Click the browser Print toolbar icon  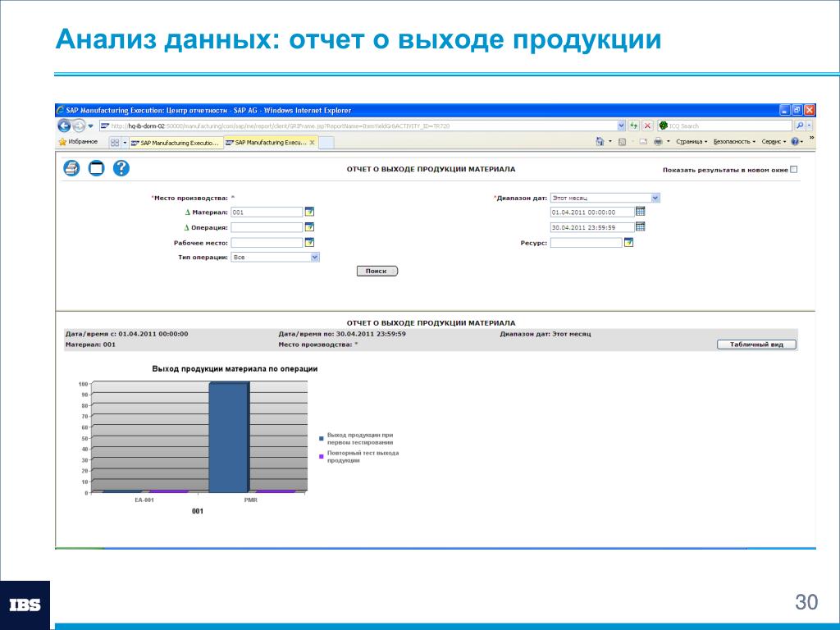coord(659,141)
